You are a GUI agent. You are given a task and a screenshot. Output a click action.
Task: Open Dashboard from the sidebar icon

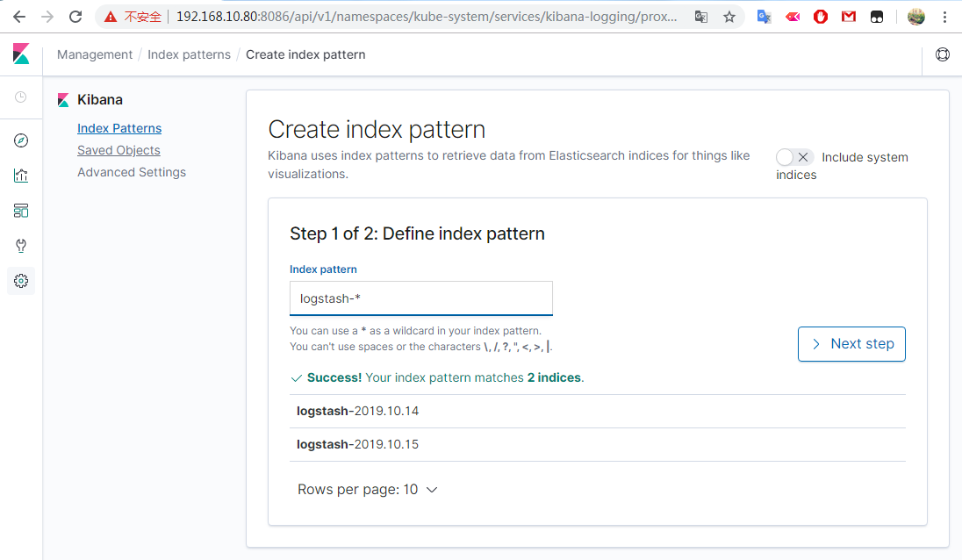click(21, 211)
